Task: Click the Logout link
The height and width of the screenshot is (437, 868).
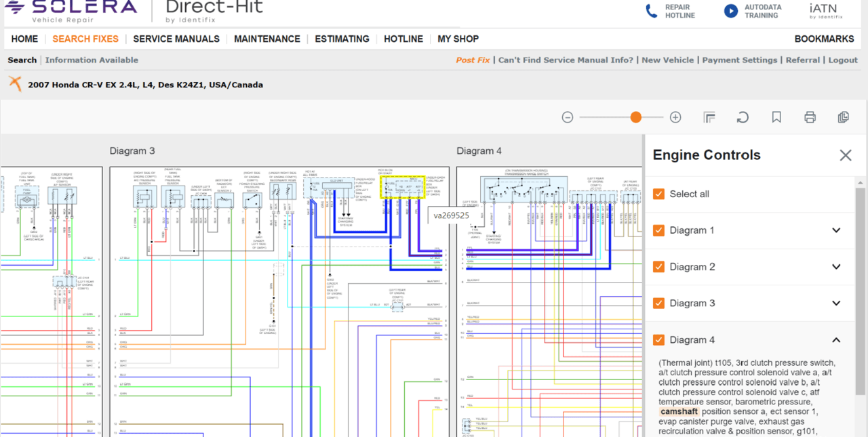Action: pyautogui.click(x=842, y=60)
